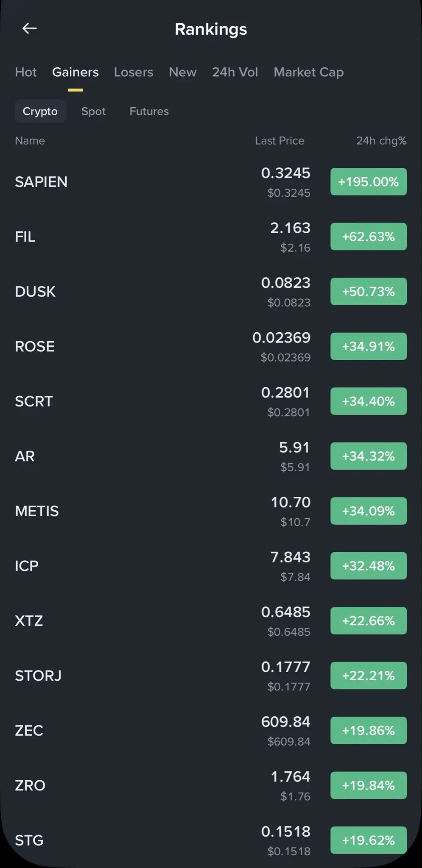Image resolution: width=422 pixels, height=868 pixels.
Task: Select the METIS coin name
Action: (37, 511)
